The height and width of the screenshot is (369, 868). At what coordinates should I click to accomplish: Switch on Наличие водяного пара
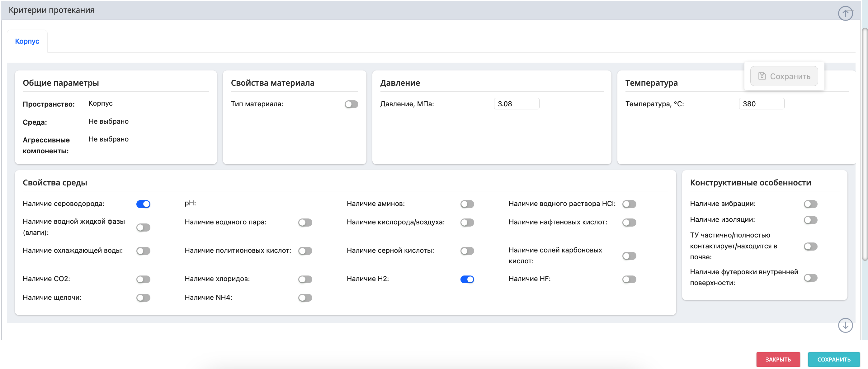[305, 223]
